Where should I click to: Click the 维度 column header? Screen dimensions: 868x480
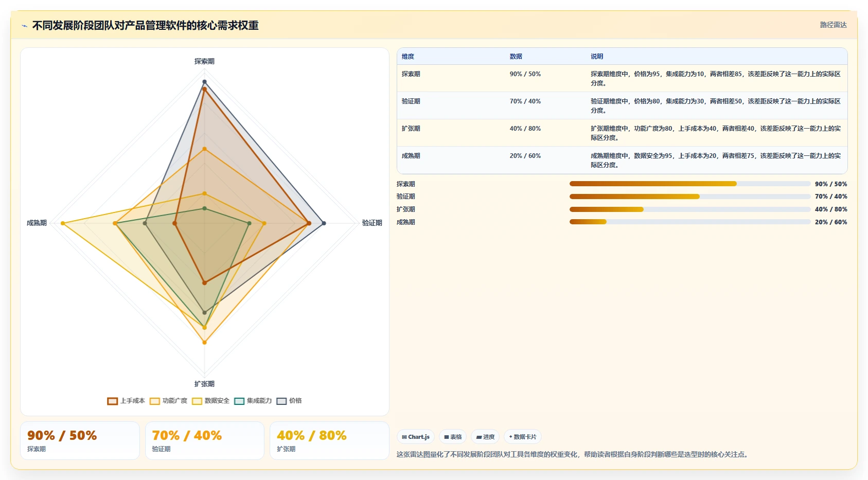tap(408, 57)
